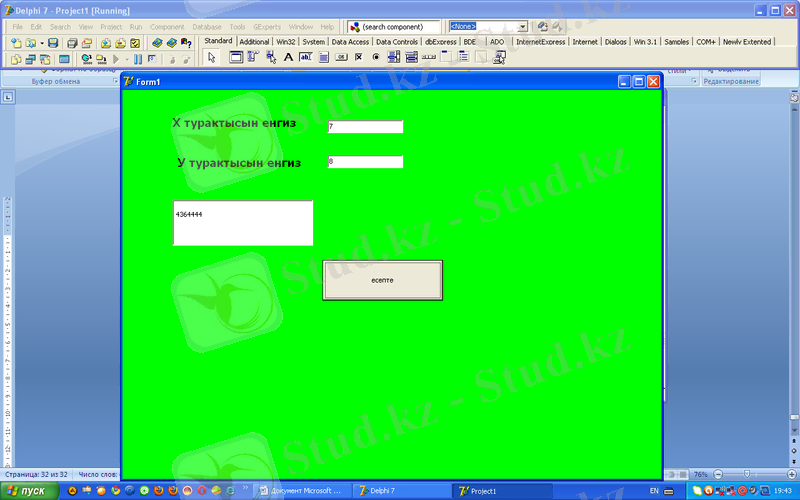Click the Word ruler tab selector box
The image size is (800, 500).
[x=8, y=97]
